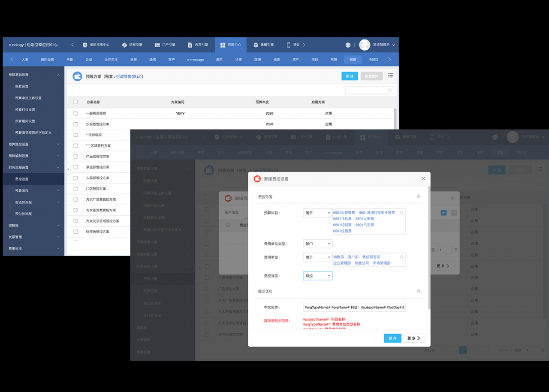
Task: Click the vertical scrollbar of the front 预算方案 list
Action: [x=395, y=118]
